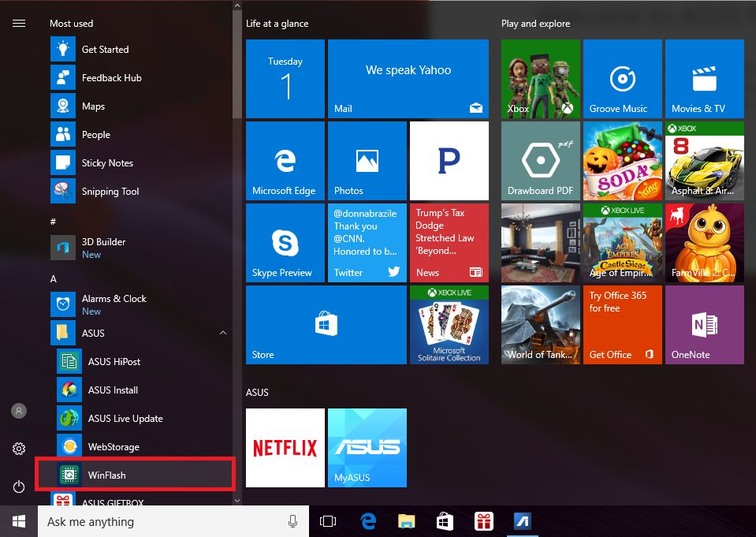This screenshot has width=756, height=537.
Task: Launch the Groove Music tile
Action: [623, 79]
